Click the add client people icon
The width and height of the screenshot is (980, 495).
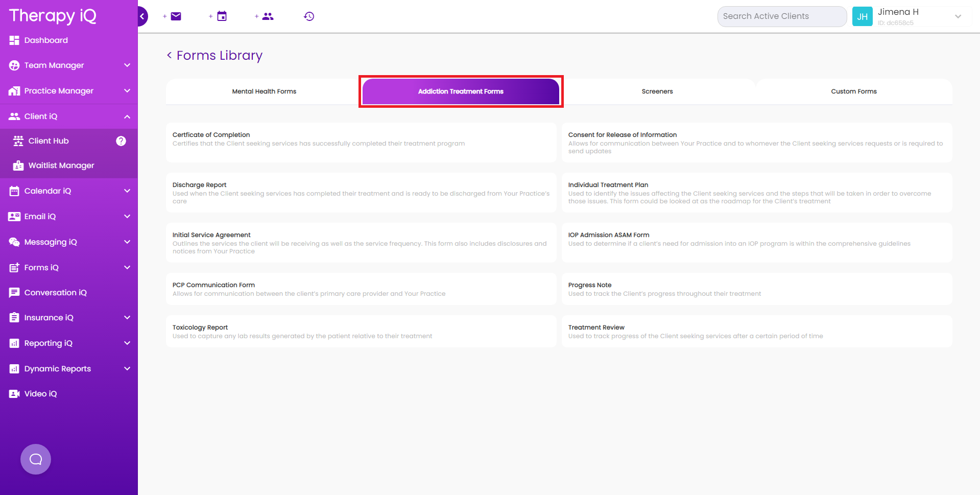(x=268, y=16)
